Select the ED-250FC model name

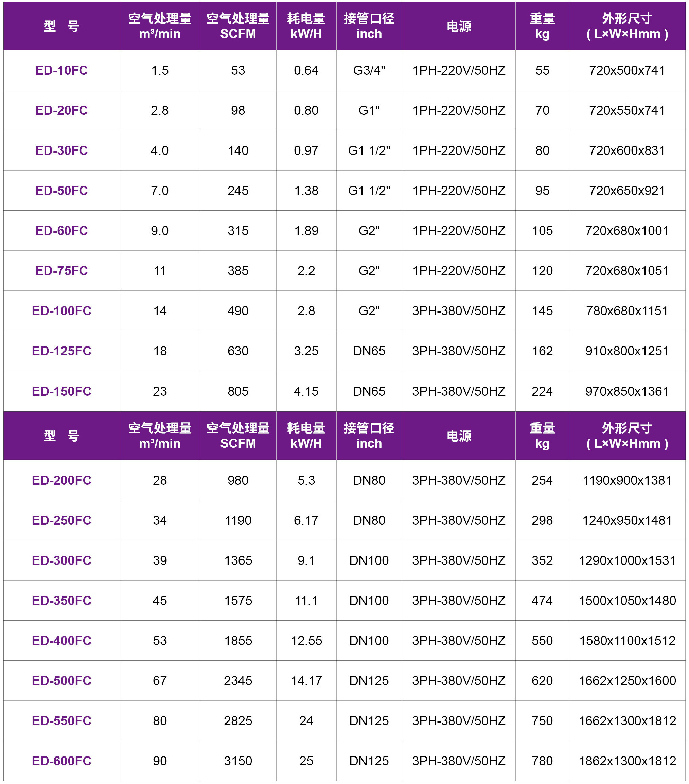[61, 520]
